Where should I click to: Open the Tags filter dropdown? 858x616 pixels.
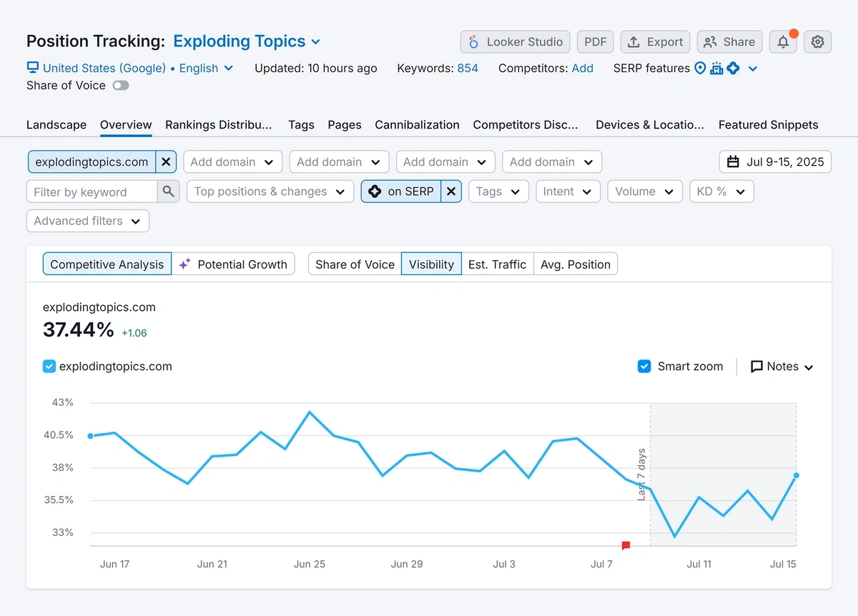499,192
